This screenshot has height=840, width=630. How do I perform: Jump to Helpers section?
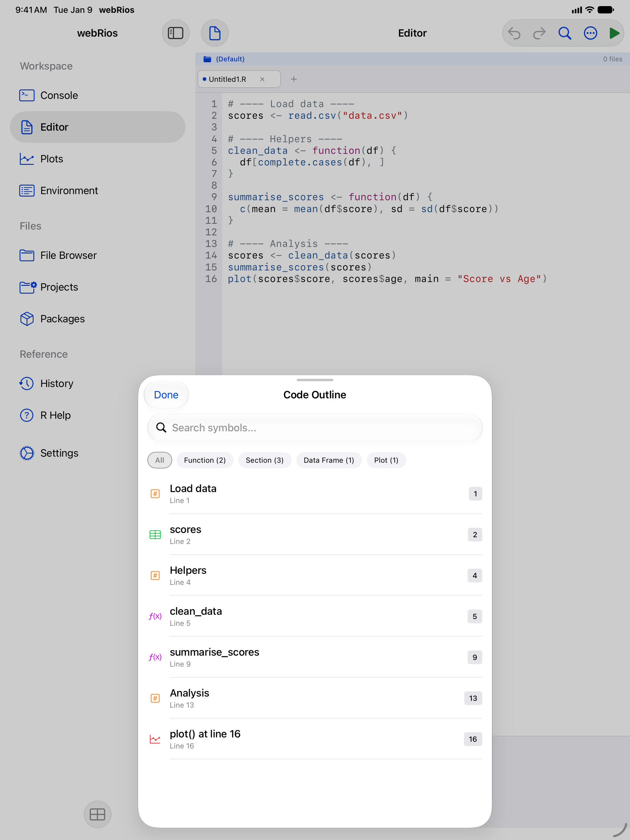coord(315,575)
